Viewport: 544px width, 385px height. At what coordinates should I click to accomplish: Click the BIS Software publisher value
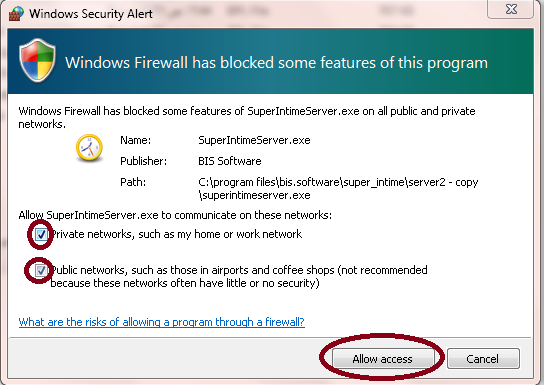pos(230,161)
